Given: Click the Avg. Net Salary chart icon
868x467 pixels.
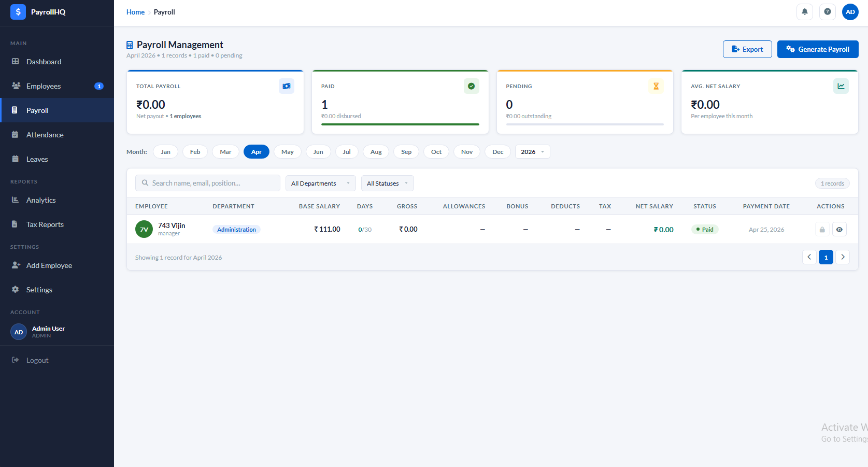Looking at the screenshot, I should point(841,86).
